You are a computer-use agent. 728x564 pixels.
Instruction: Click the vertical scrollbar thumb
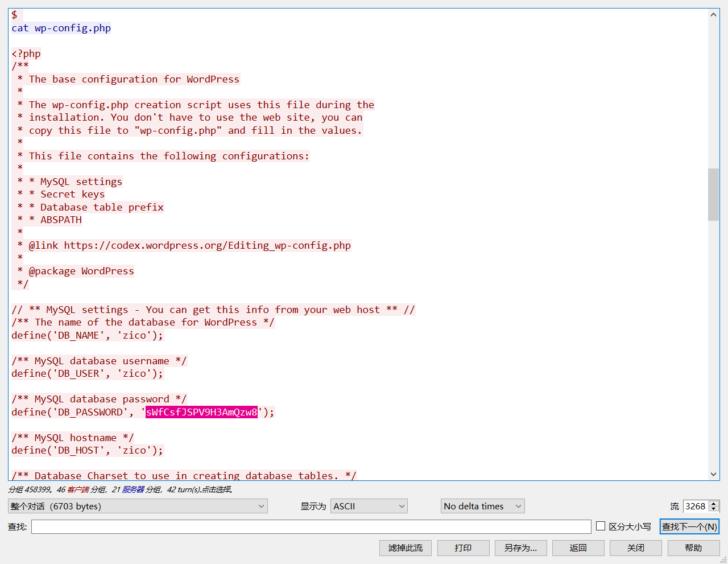point(713,194)
